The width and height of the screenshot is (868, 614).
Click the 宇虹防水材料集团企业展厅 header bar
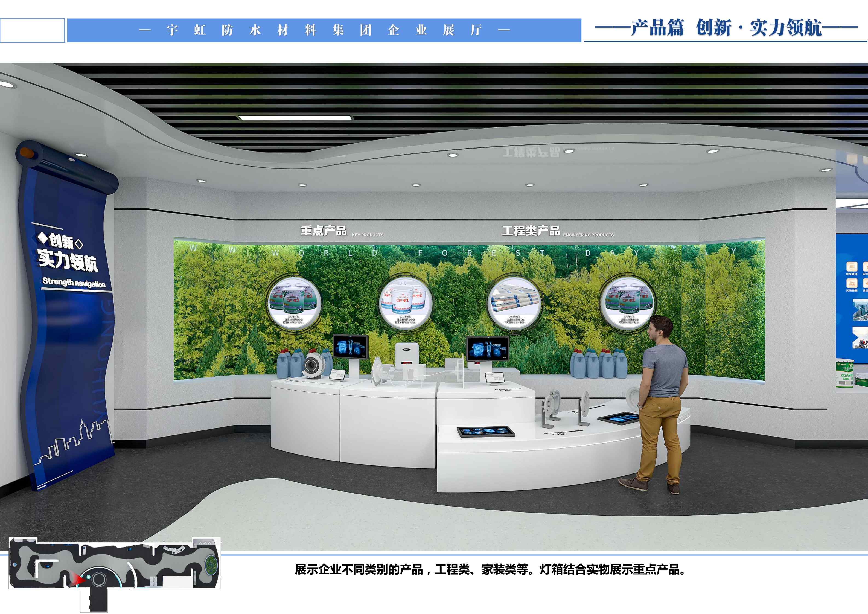(x=324, y=30)
